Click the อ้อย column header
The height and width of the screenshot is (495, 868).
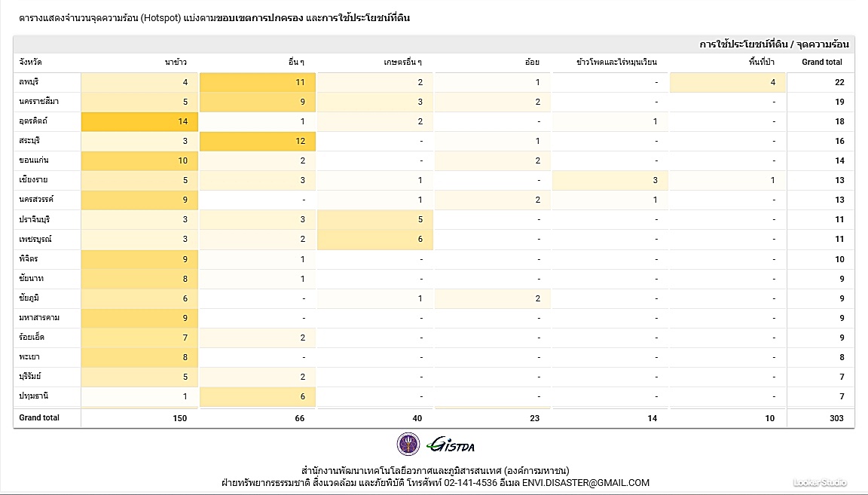tap(532, 63)
